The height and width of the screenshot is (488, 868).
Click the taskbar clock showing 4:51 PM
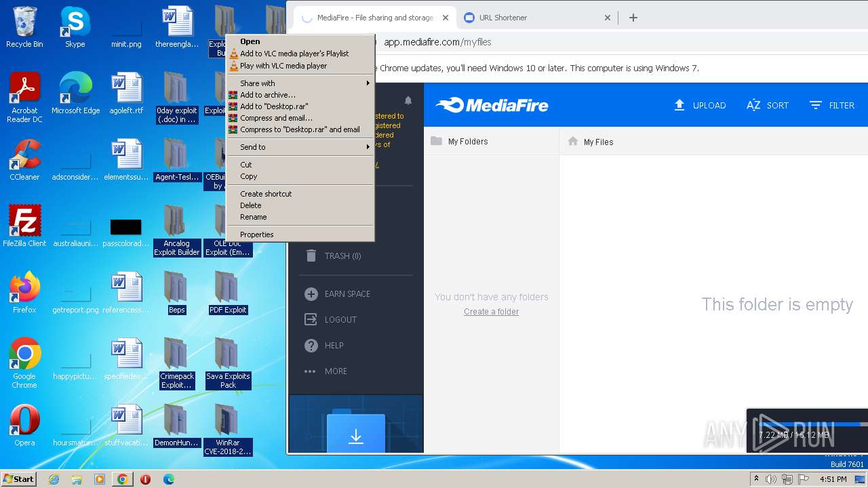pyautogui.click(x=833, y=479)
